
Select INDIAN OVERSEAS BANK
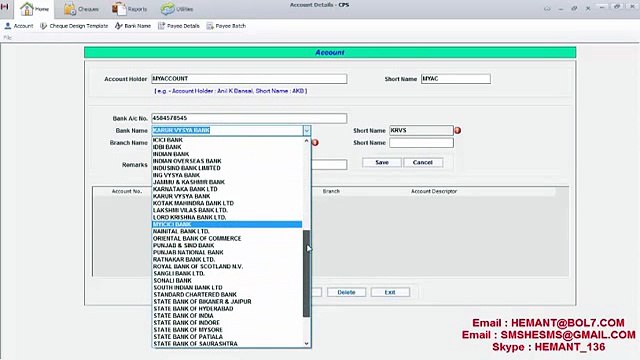click(x=227, y=161)
